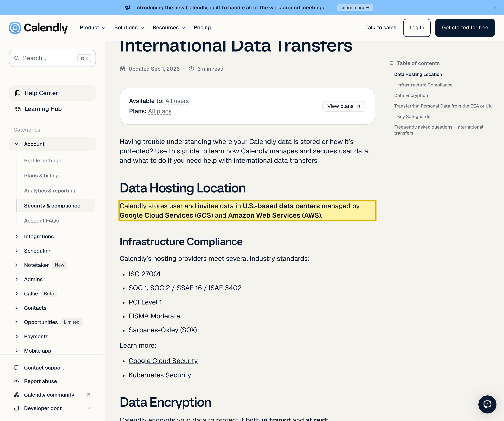Click external arrow next to Developer docs
This screenshot has height=421, width=504.
(x=88, y=408)
